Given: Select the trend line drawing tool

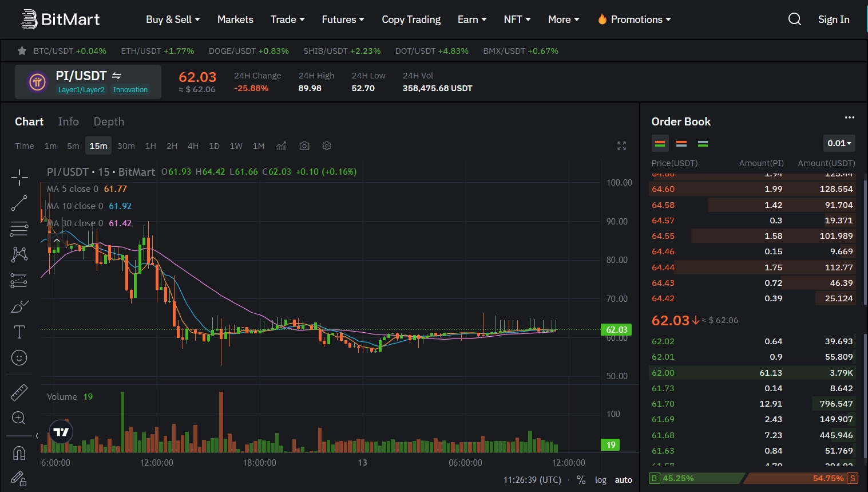Looking at the screenshot, I should 19,203.
